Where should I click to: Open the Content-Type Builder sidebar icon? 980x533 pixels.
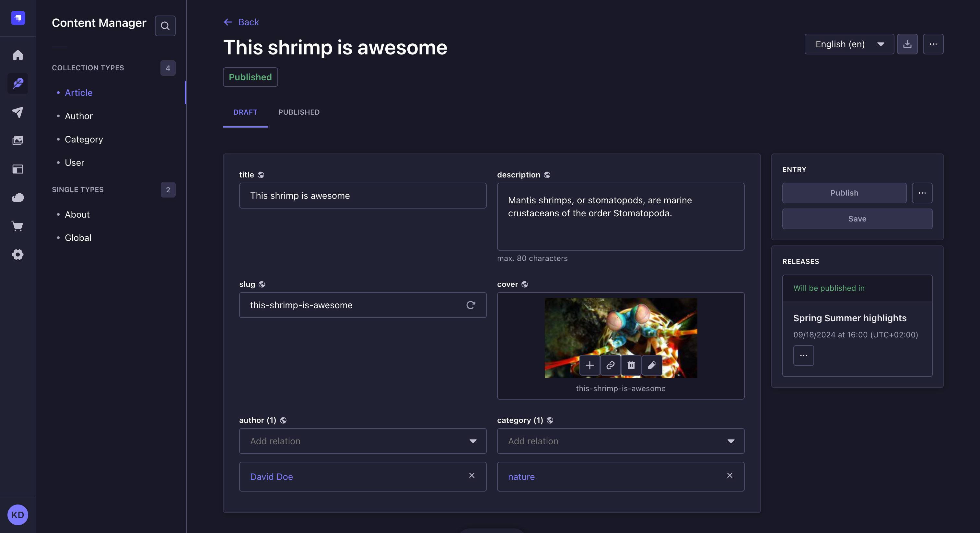pos(17,169)
